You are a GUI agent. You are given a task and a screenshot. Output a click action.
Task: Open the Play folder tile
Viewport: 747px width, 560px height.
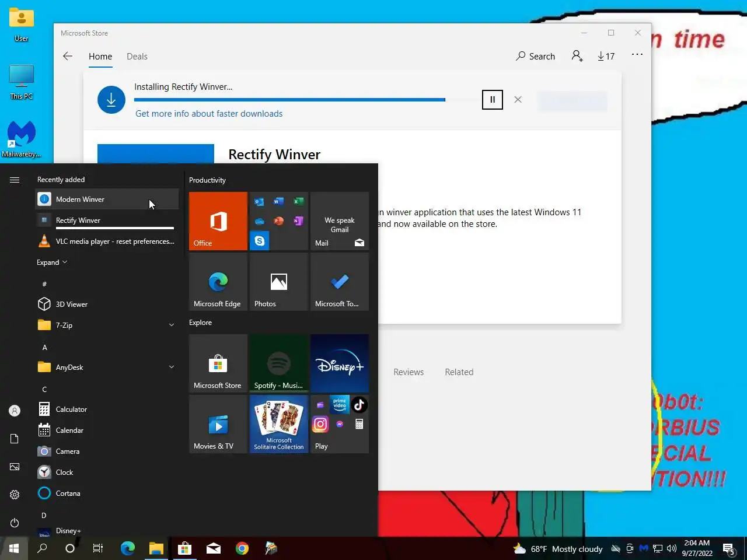tap(340, 424)
